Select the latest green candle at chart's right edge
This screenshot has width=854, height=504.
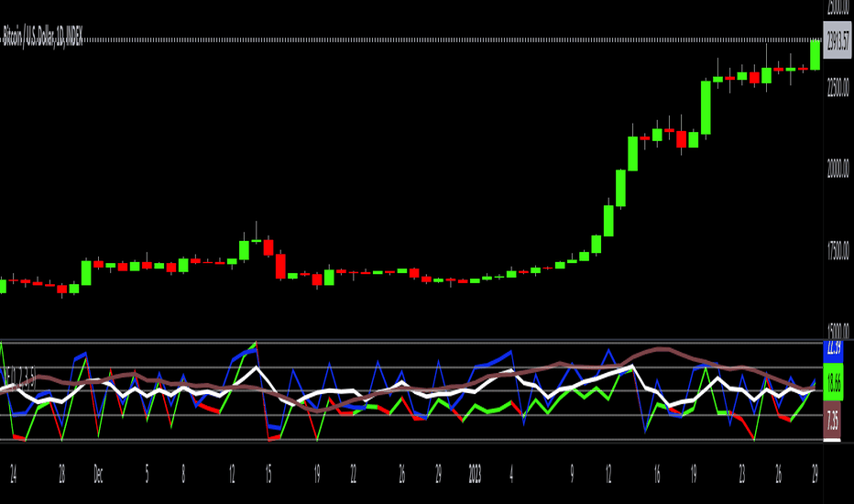click(815, 54)
